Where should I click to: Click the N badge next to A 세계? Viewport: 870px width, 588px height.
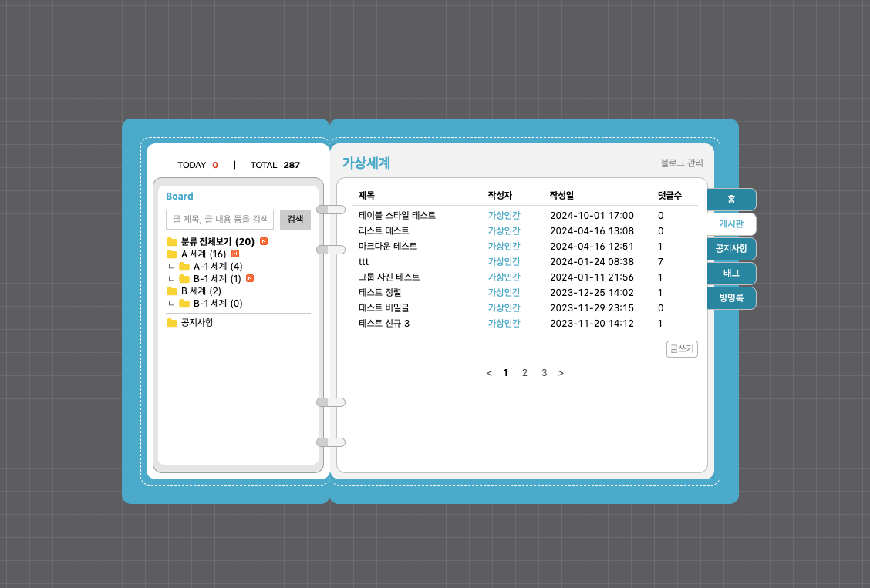[x=237, y=254]
